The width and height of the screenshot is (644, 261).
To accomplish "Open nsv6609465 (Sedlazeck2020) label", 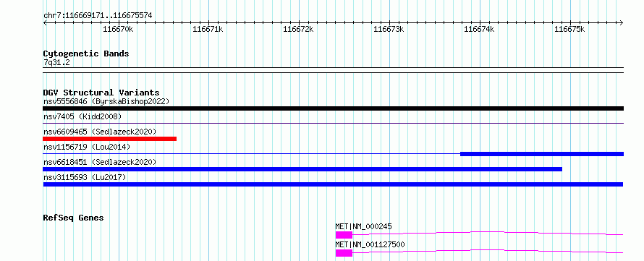I will point(100,132).
